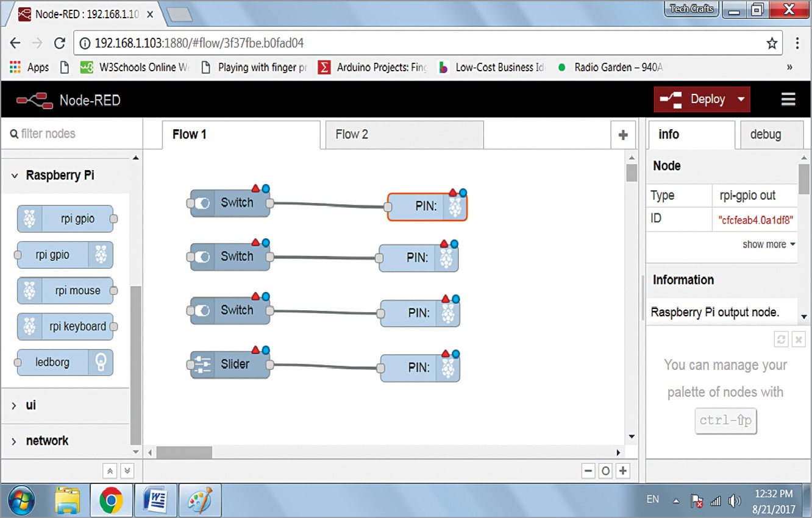Select the orange-highlighted PIN node
The width and height of the screenshot is (812, 518).
[x=427, y=207]
